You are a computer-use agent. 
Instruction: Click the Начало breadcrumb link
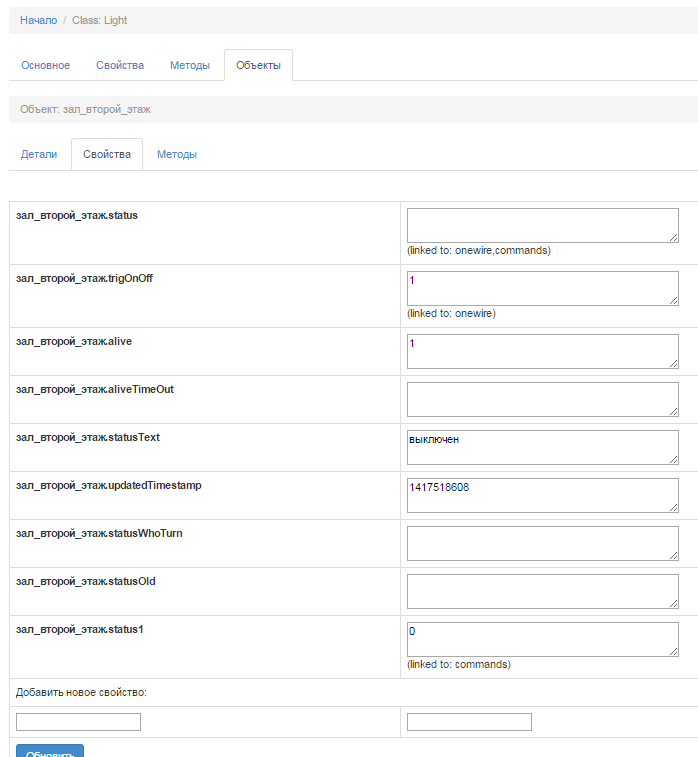tap(38, 20)
